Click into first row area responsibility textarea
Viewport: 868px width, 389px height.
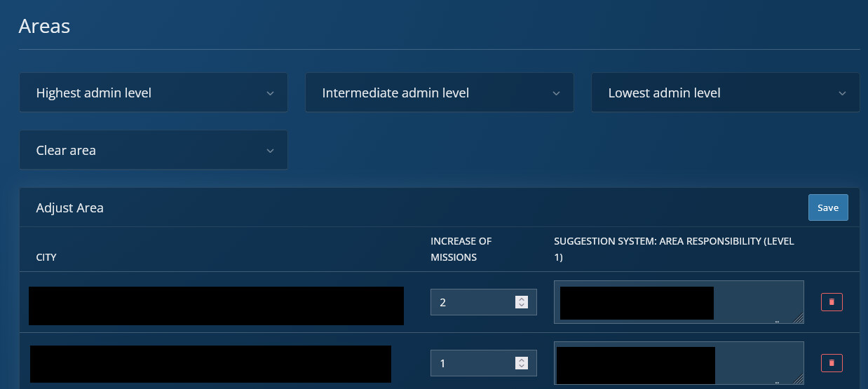[x=757, y=302]
